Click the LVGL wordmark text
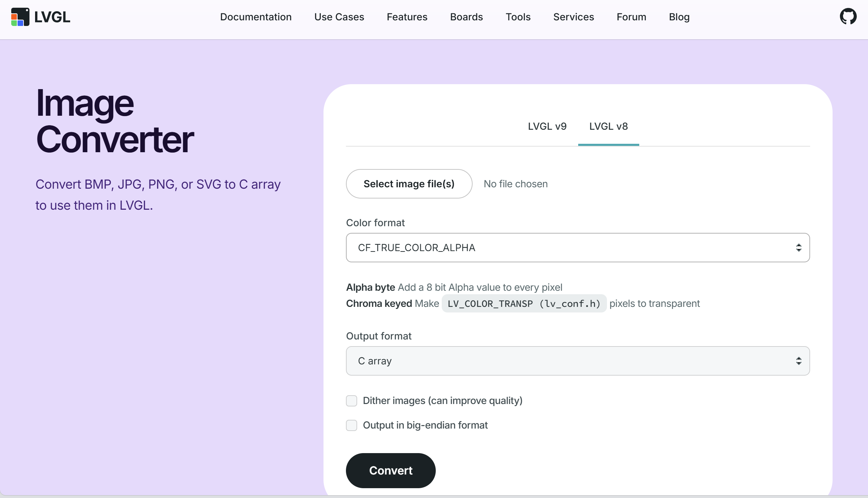868x498 pixels. point(52,17)
